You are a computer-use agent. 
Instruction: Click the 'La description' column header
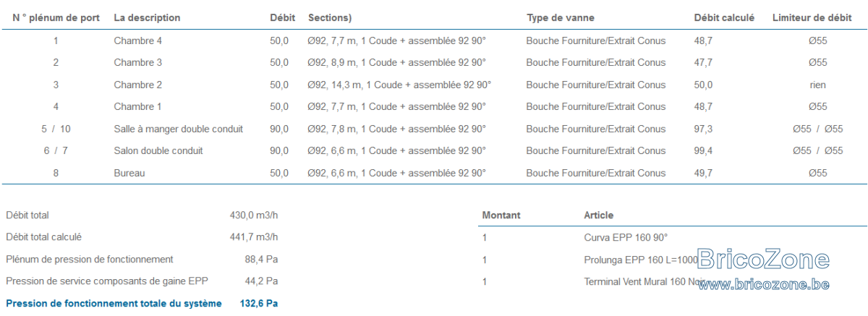(x=148, y=17)
